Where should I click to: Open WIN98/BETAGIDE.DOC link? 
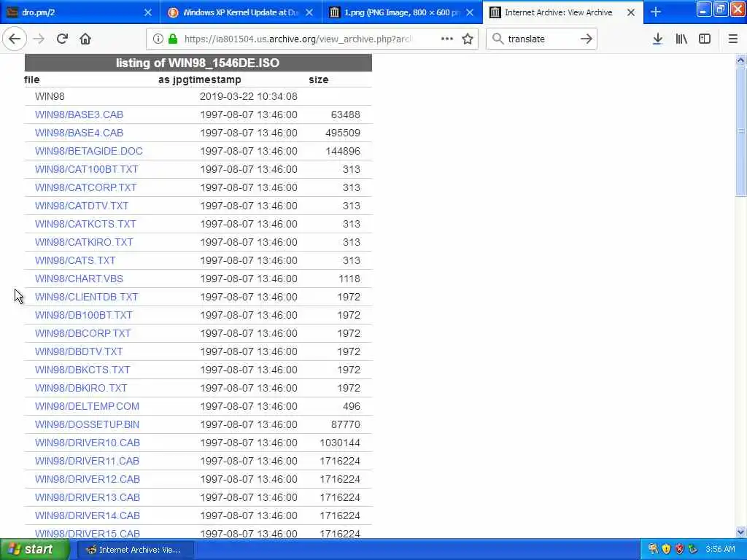coord(88,151)
